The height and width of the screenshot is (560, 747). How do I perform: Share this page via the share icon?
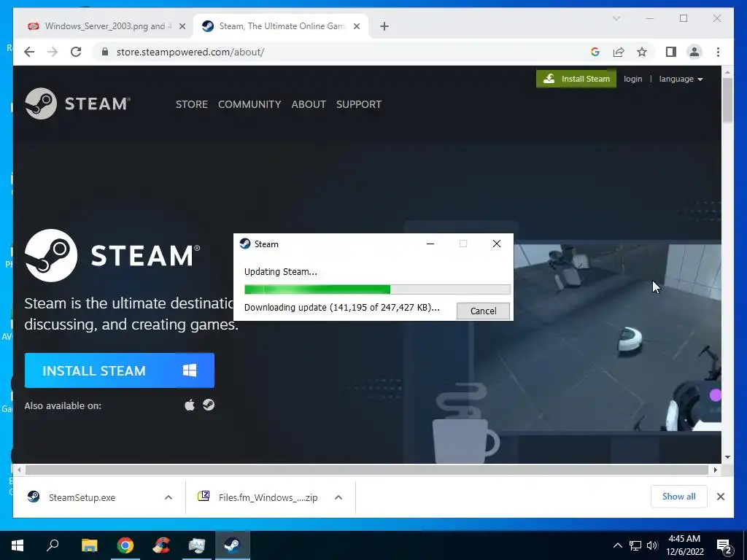click(x=619, y=52)
